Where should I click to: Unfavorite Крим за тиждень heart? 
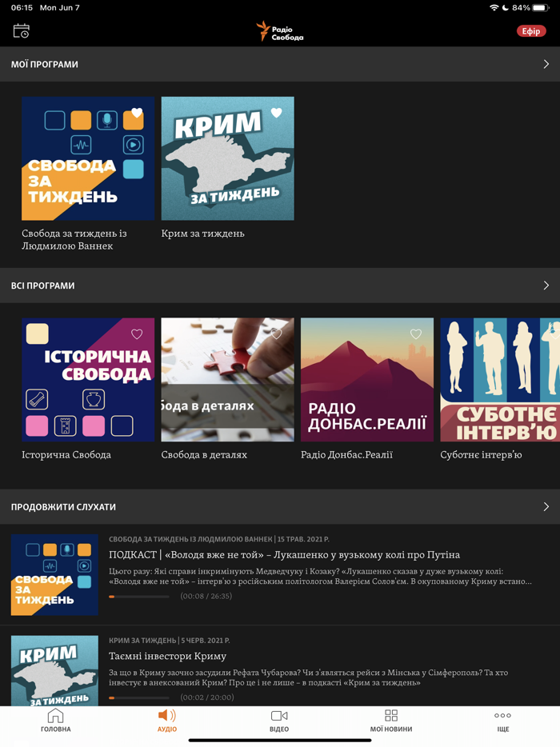277,113
